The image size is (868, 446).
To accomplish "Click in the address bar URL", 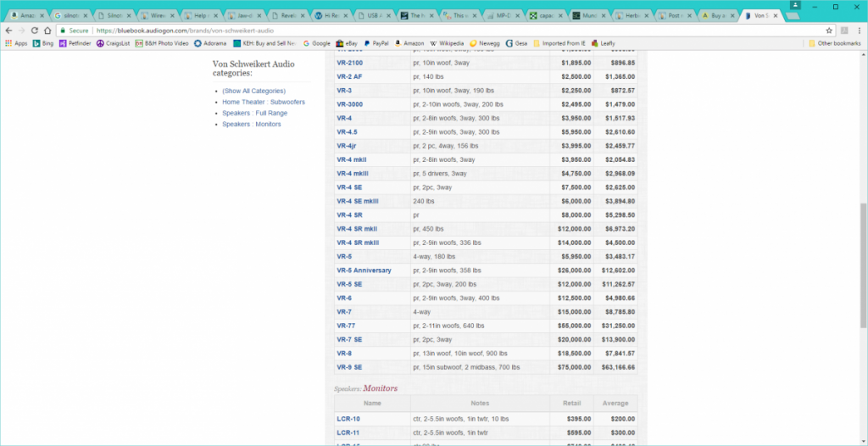I will coord(184,31).
